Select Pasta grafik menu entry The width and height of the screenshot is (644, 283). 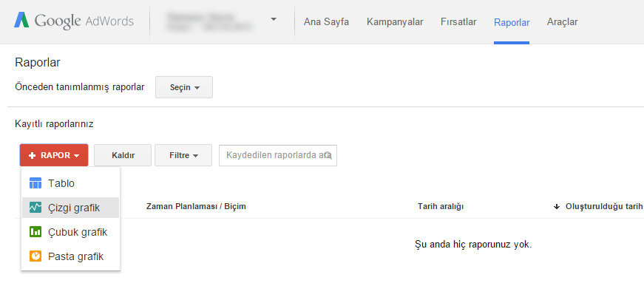71,256
